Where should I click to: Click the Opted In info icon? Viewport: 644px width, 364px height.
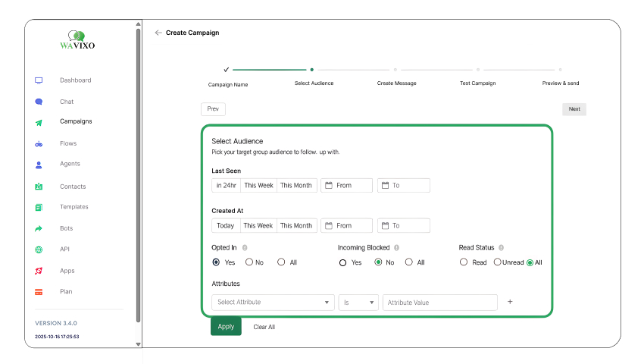[245, 248]
